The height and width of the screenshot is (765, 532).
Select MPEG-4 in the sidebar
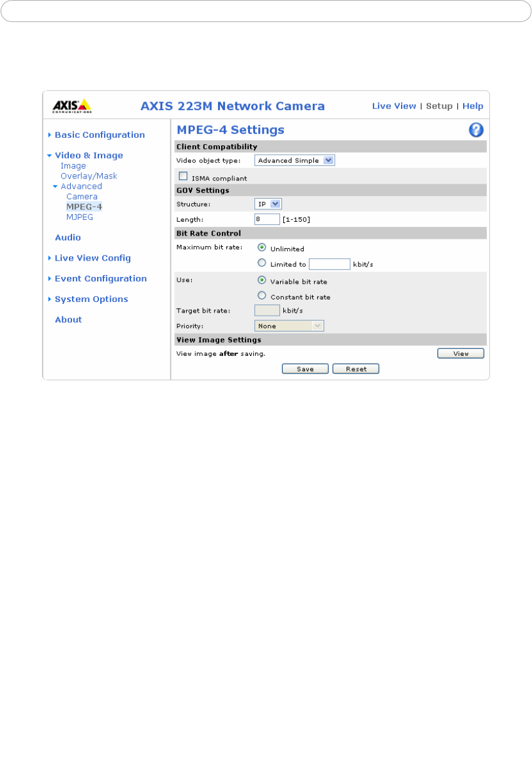point(84,207)
